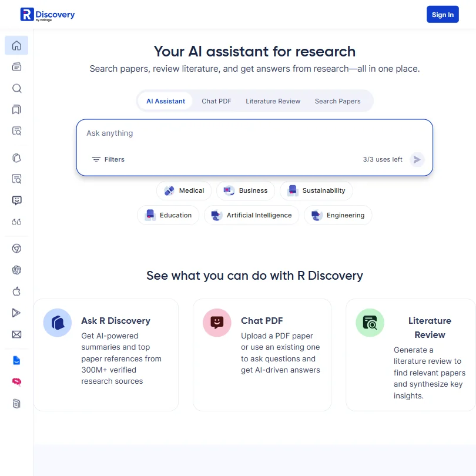This screenshot has width=476, height=476.
Task: Click the R Discovery logo
Action: point(48,15)
